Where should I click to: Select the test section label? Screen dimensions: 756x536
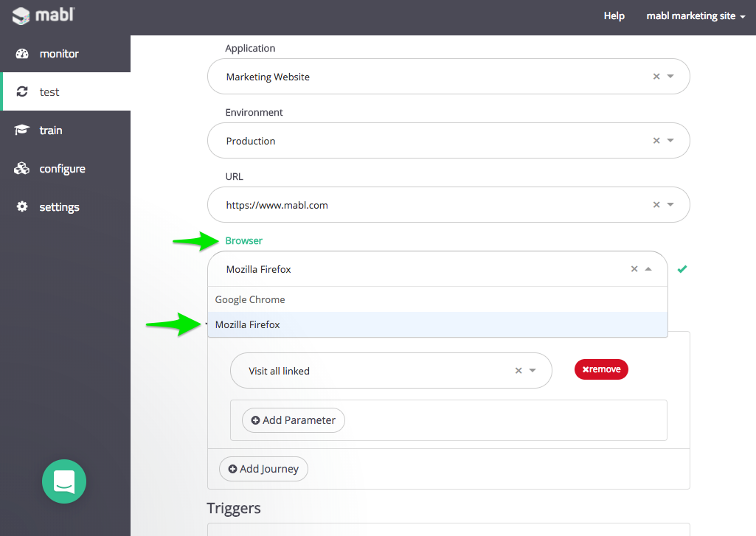(x=49, y=92)
